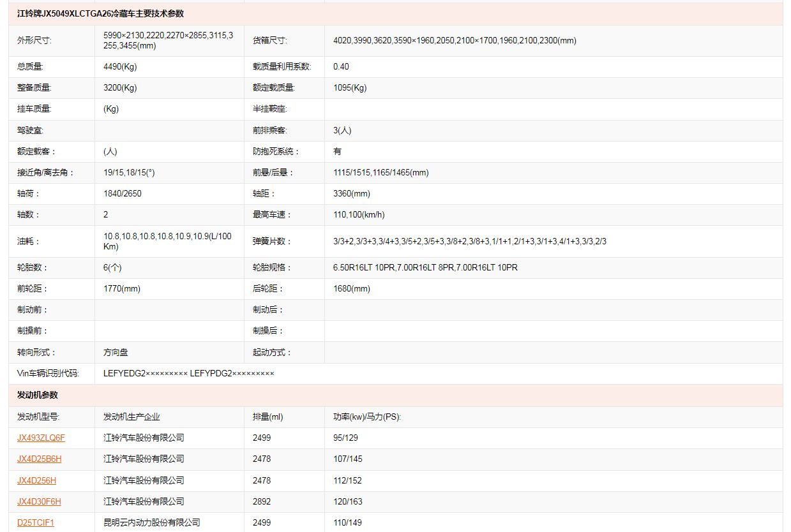
Task: Open the D25TCIF1 engine model link
Action: tap(36, 522)
